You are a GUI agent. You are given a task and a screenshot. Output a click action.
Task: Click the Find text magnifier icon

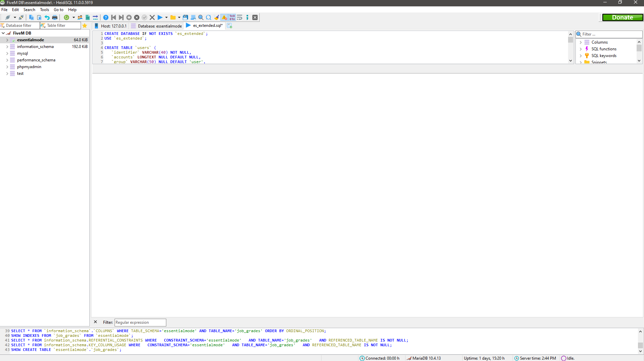pyautogui.click(x=201, y=17)
